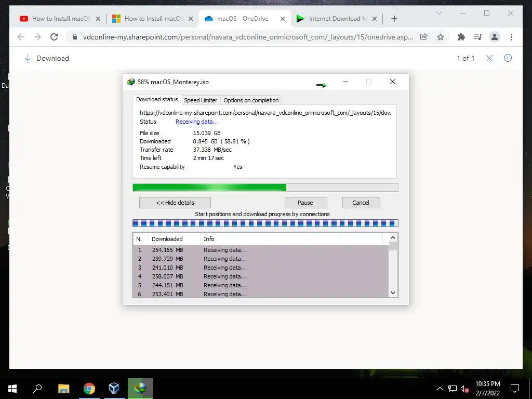Open the Windows notification center

pos(515,389)
